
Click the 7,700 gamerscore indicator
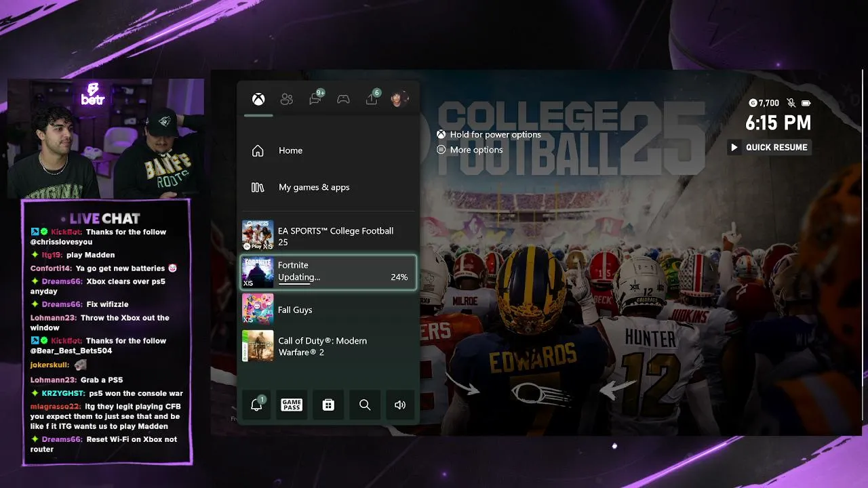tap(764, 103)
